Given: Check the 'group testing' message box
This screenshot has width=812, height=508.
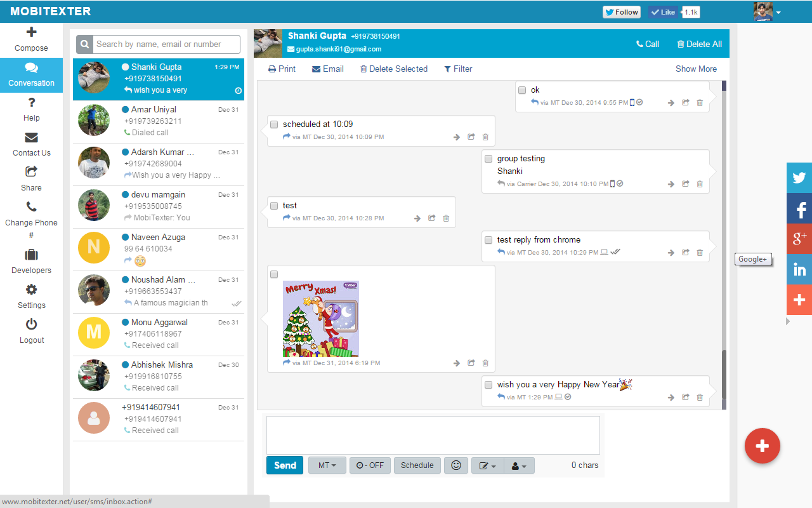Looking at the screenshot, I should tap(488, 159).
